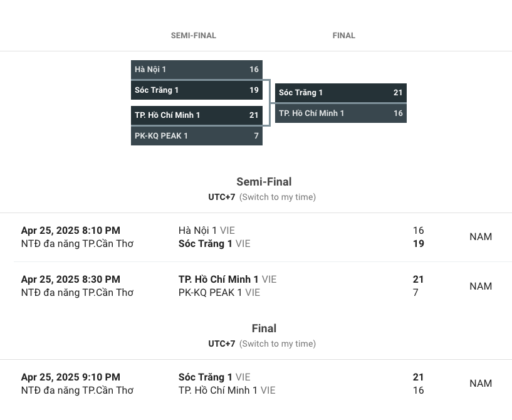The image size is (512, 420).
Task: Click NAM label on the 8:30 PM match row
Action: (x=481, y=286)
